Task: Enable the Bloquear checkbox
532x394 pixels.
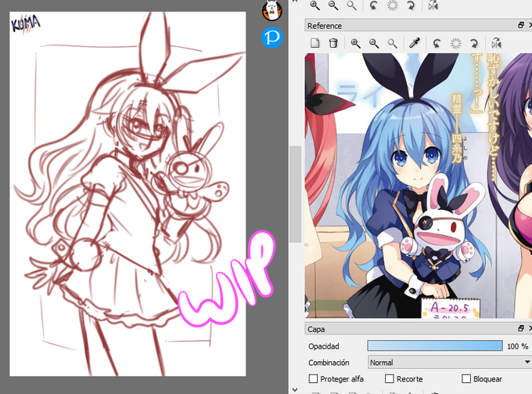Action: click(466, 378)
